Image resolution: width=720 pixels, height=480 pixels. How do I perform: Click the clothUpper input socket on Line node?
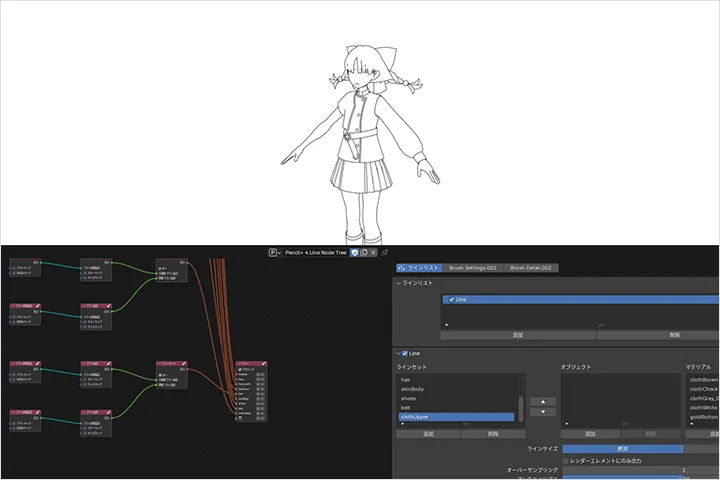(237, 413)
